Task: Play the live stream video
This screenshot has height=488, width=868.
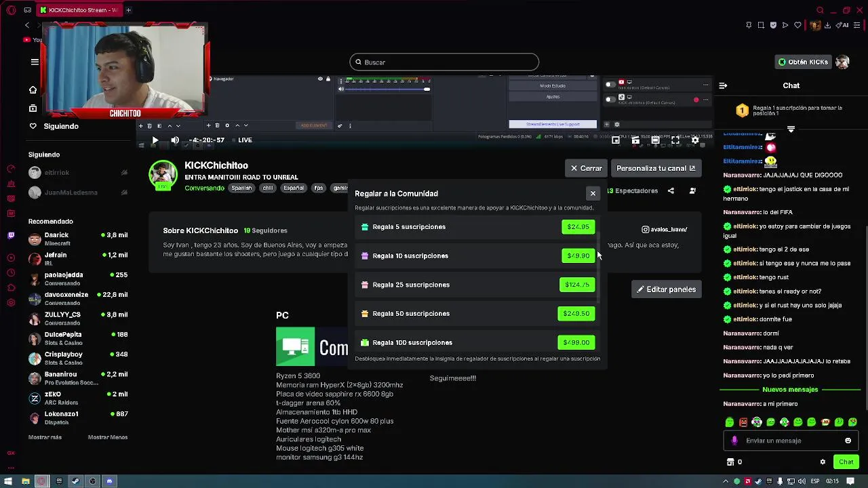Action: tap(155, 140)
